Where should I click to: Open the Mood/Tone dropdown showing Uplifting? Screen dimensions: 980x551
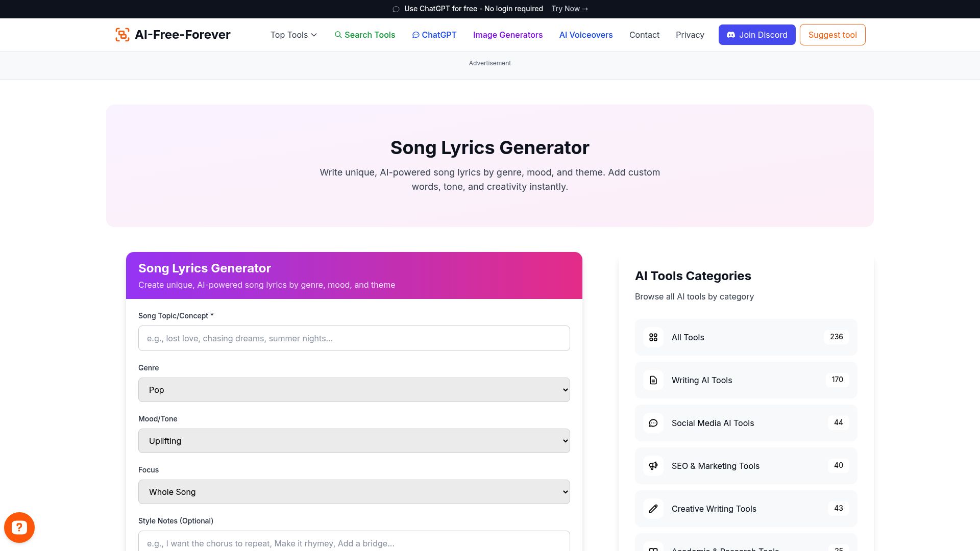coord(354,440)
